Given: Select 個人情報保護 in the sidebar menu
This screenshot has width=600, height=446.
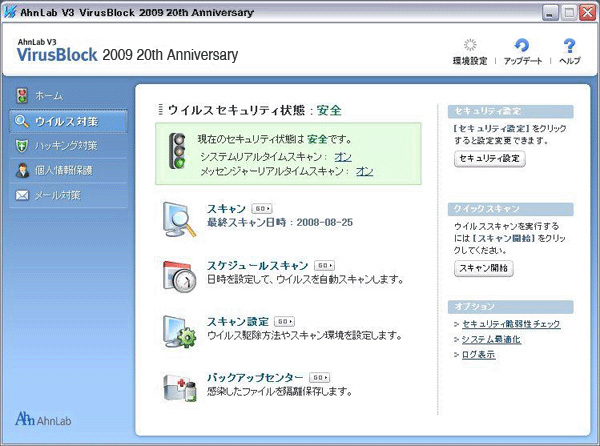Looking at the screenshot, I should point(68,170).
